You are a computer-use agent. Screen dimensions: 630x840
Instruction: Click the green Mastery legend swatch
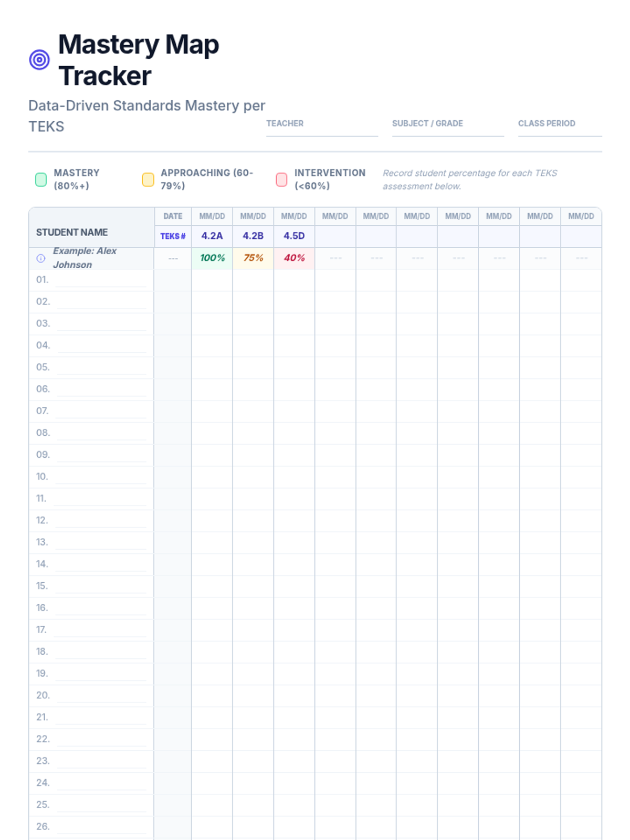(x=41, y=180)
